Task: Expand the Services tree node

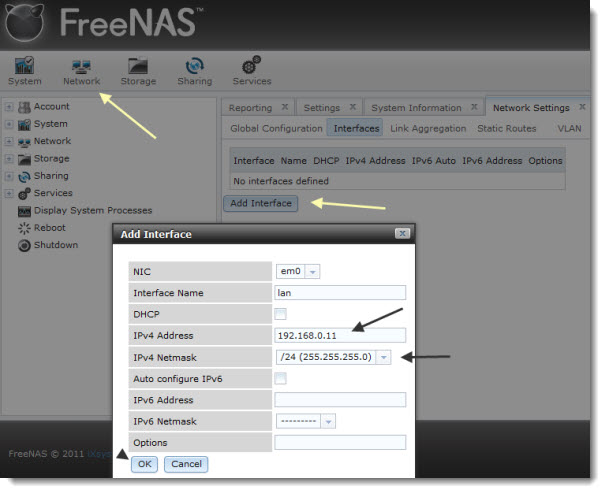Action: 9,193
